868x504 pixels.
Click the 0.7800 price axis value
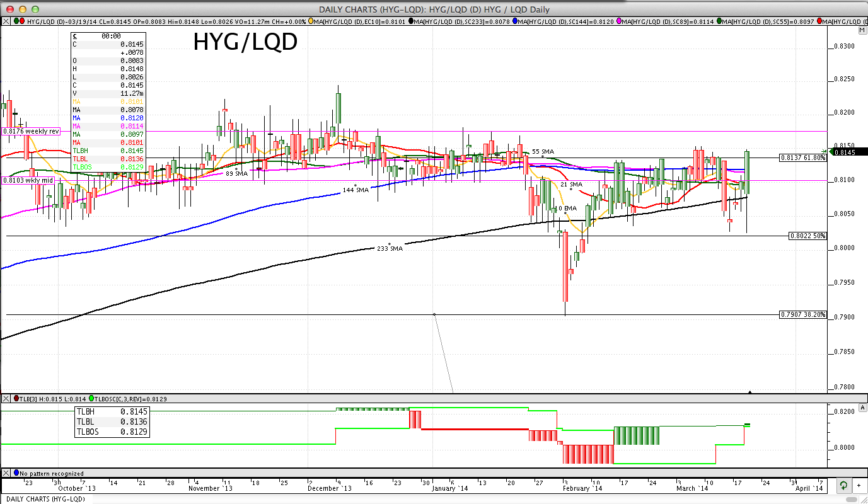843,387
